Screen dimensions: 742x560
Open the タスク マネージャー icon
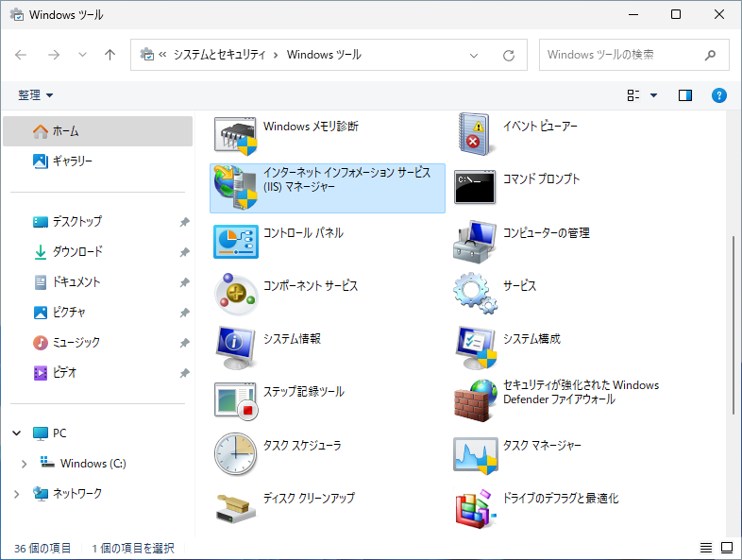(x=475, y=455)
